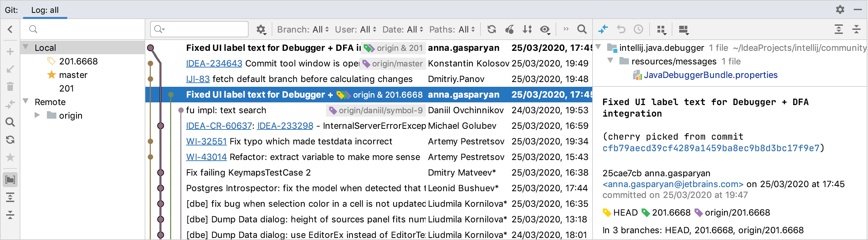868x240 pixels.
Task: Open the IDEA-234643 issue link
Action: pyautogui.click(x=214, y=63)
